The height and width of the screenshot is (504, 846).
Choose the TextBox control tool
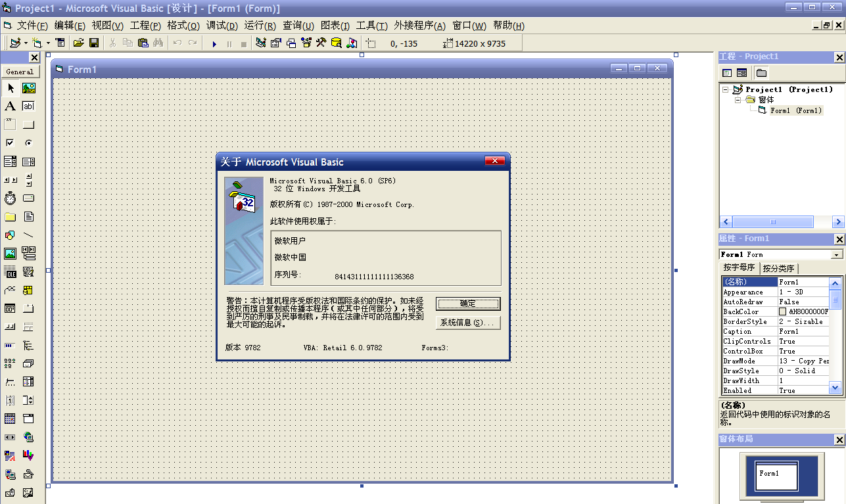tap(29, 106)
